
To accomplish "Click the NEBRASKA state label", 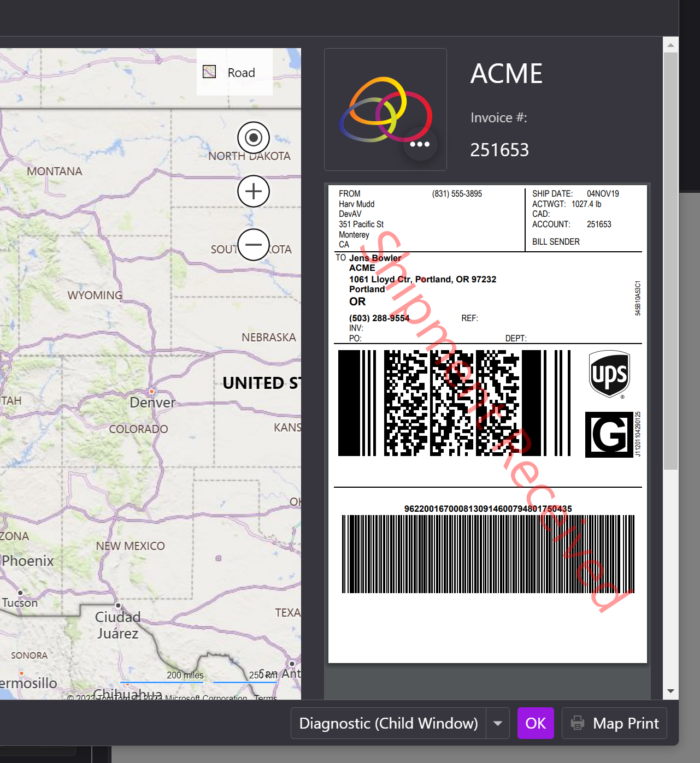I will pos(269,338).
